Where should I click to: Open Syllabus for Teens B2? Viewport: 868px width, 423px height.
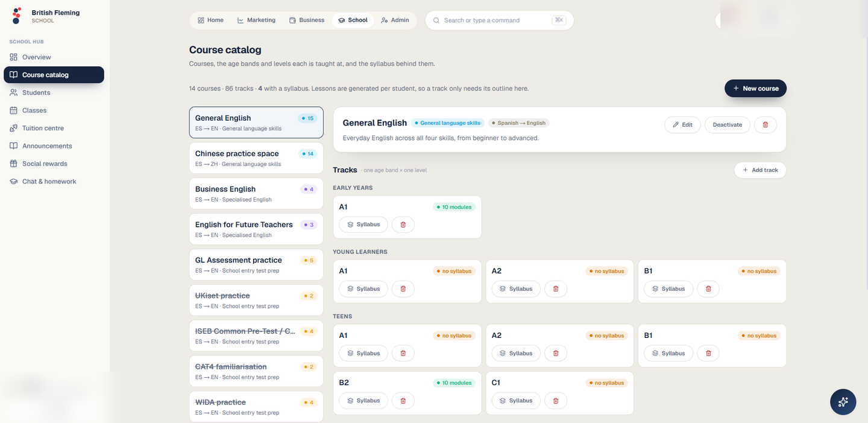coord(363,401)
